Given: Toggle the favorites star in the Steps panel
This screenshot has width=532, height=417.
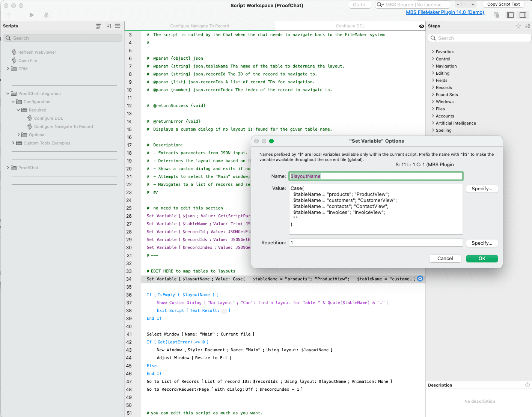Looking at the screenshot, I should tap(518, 26).
